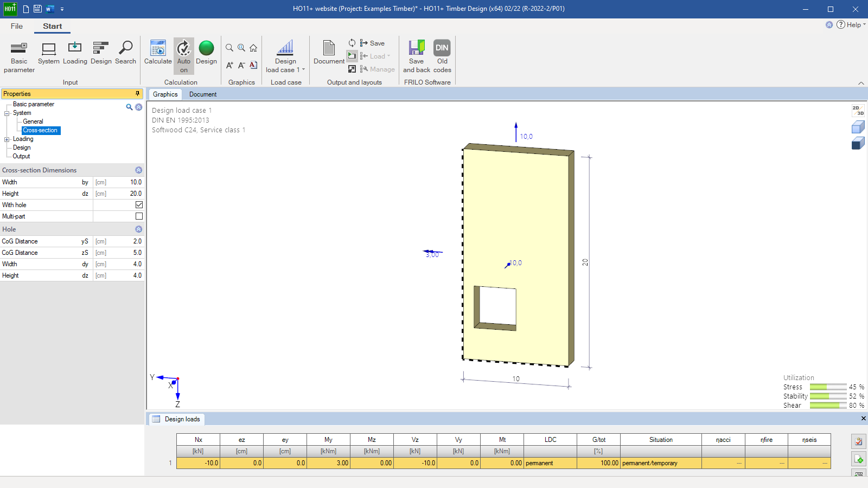Open Old codes DIN icon
The height and width of the screenshot is (488, 868).
442,56
